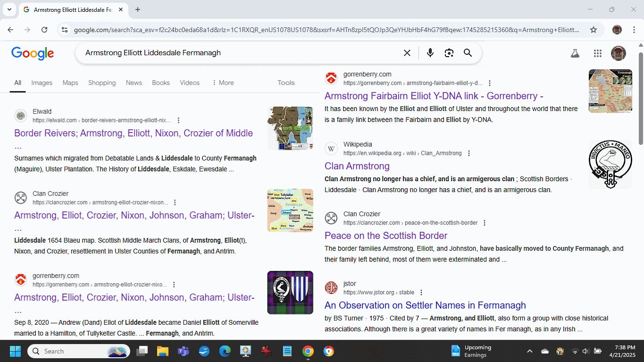Select the All results tab
The width and height of the screenshot is (644, 362).
[x=17, y=83]
